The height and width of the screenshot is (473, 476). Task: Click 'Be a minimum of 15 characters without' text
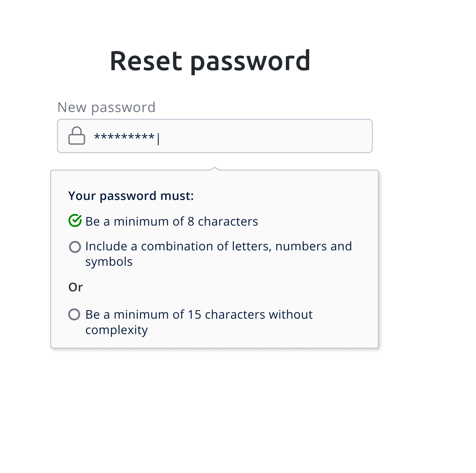199,315
